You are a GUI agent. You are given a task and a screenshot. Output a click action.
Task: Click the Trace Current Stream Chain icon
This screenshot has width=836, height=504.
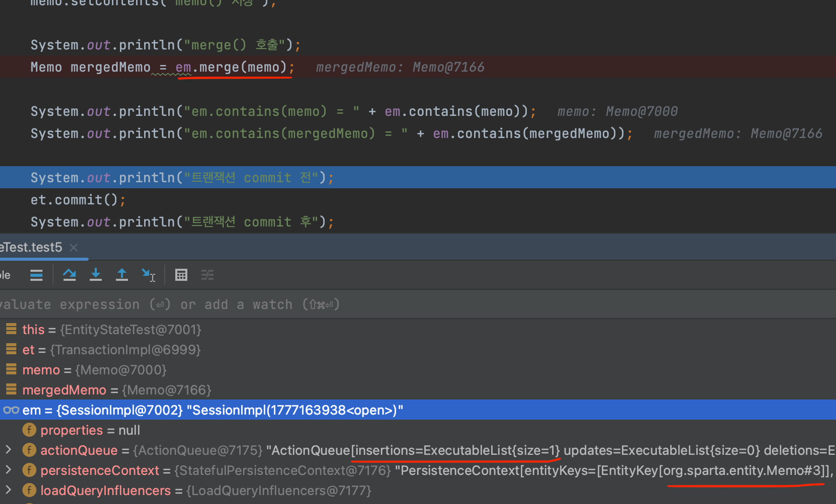point(207,275)
